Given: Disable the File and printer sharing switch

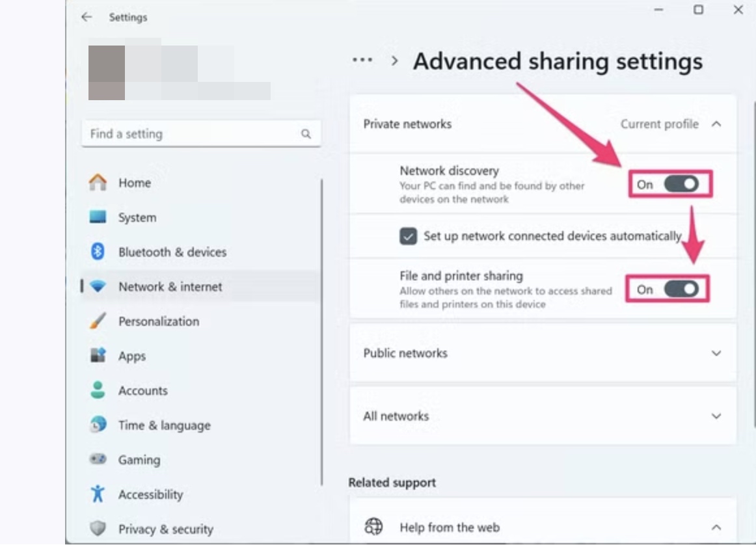Looking at the screenshot, I should (x=681, y=289).
